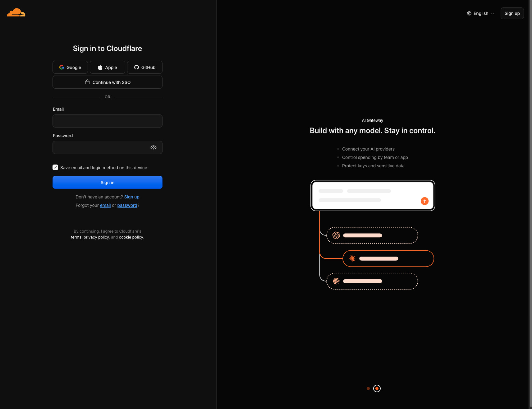Sign in with Google button
The height and width of the screenshot is (409, 532).
[70, 67]
